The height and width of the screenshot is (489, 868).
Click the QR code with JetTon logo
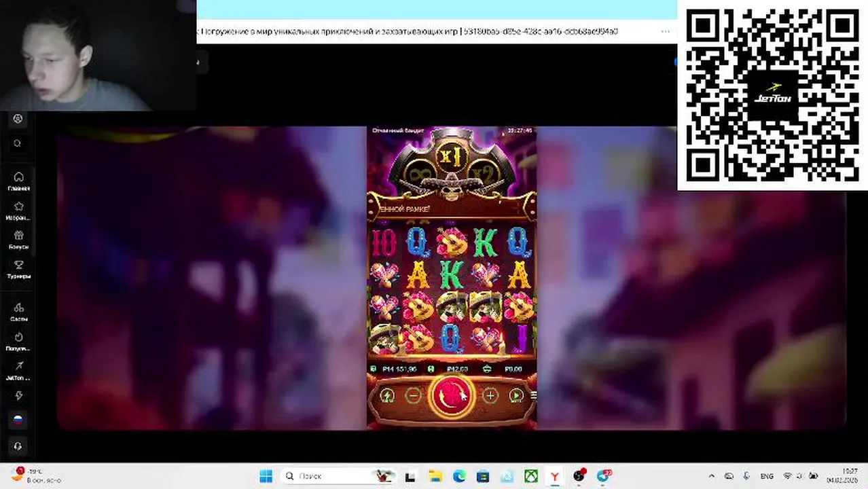(772, 94)
